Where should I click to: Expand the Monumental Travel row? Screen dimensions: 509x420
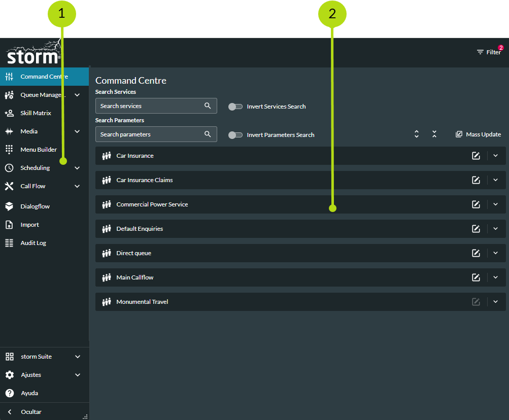tap(496, 301)
